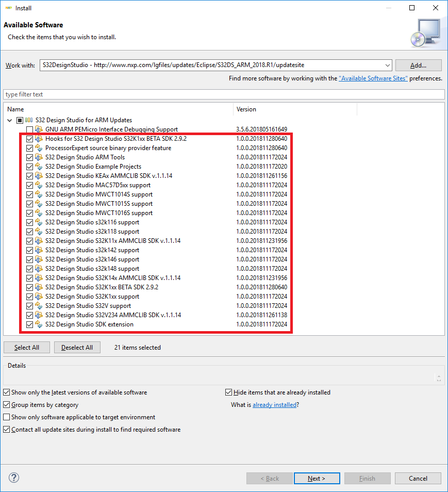Uncheck the S32 Design Studio ARM Tools checkbox

[x=29, y=157]
